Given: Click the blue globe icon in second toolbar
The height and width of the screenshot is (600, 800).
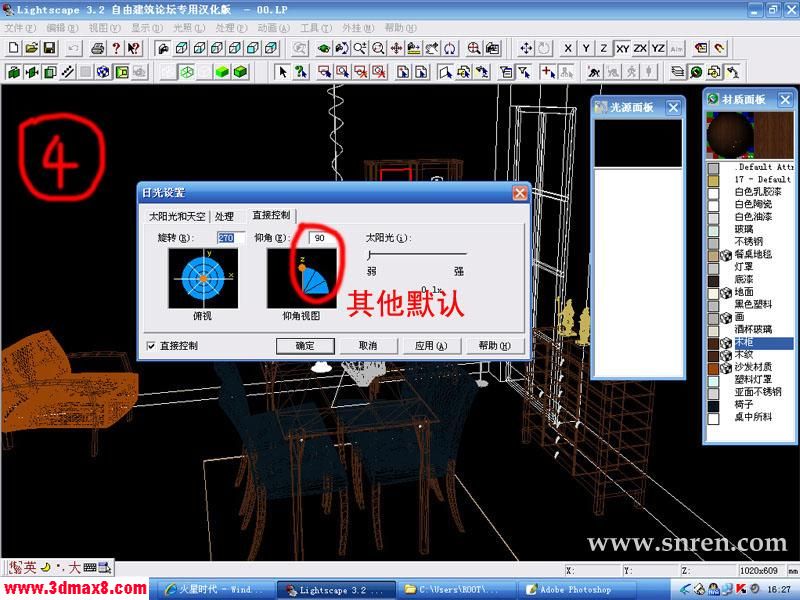Looking at the screenshot, I should click(103, 72).
